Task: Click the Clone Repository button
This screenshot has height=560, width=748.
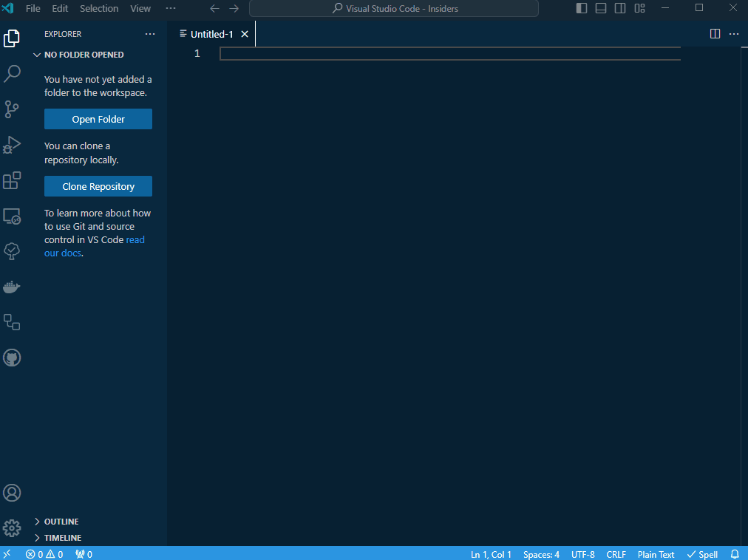Action: (98, 186)
